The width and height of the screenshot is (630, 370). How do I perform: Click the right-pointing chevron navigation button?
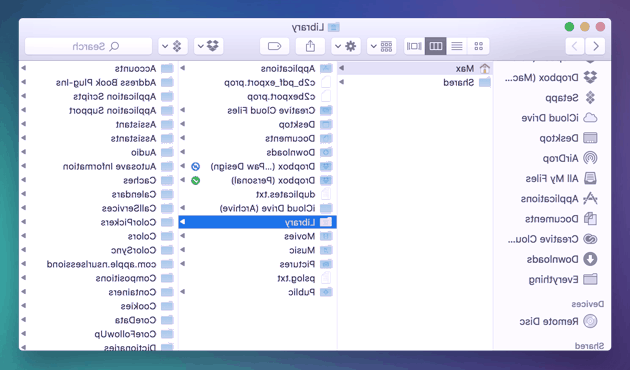pyautogui.click(x=595, y=46)
